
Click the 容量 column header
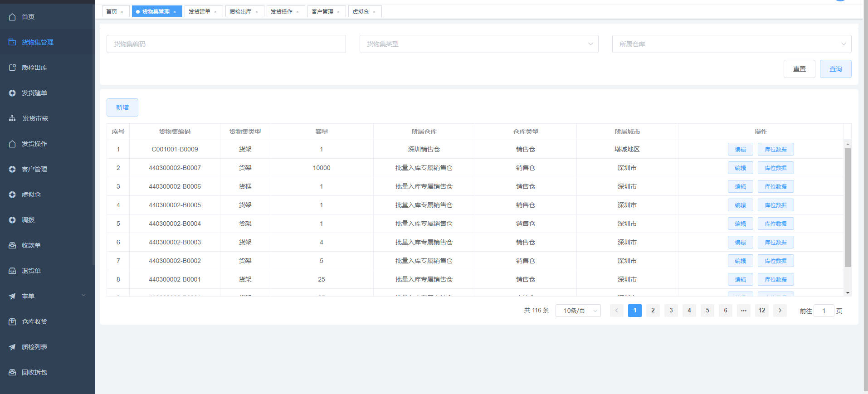pyautogui.click(x=322, y=131)
